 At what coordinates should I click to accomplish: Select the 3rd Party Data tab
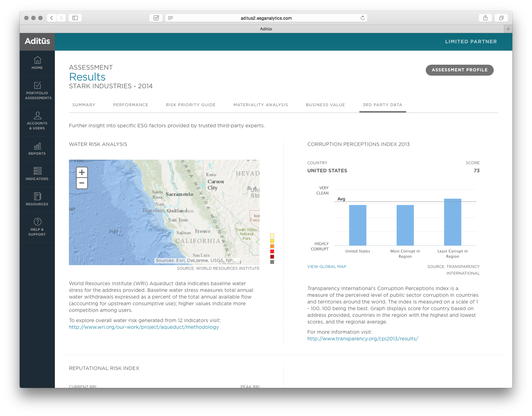coord(383,105)
